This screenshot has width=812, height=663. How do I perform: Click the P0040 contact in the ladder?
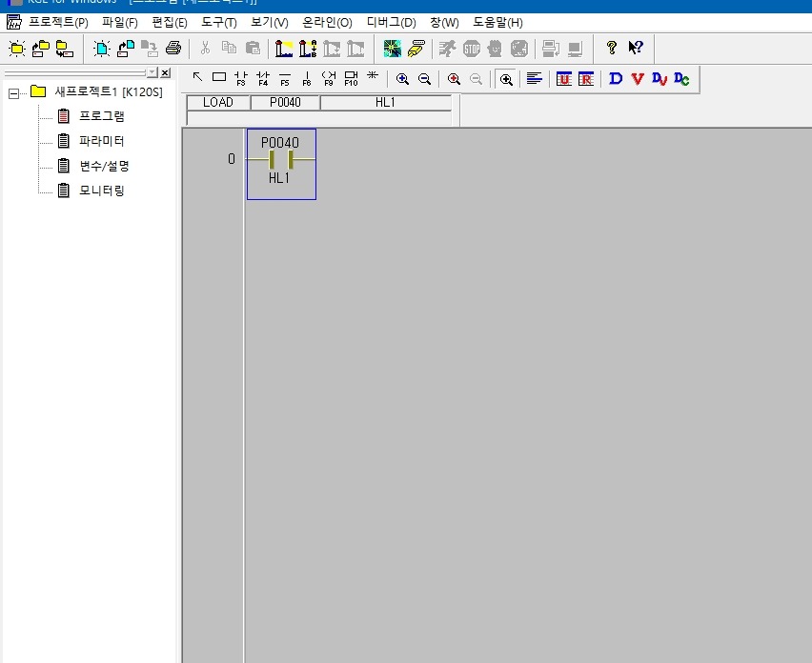[280, 159]
